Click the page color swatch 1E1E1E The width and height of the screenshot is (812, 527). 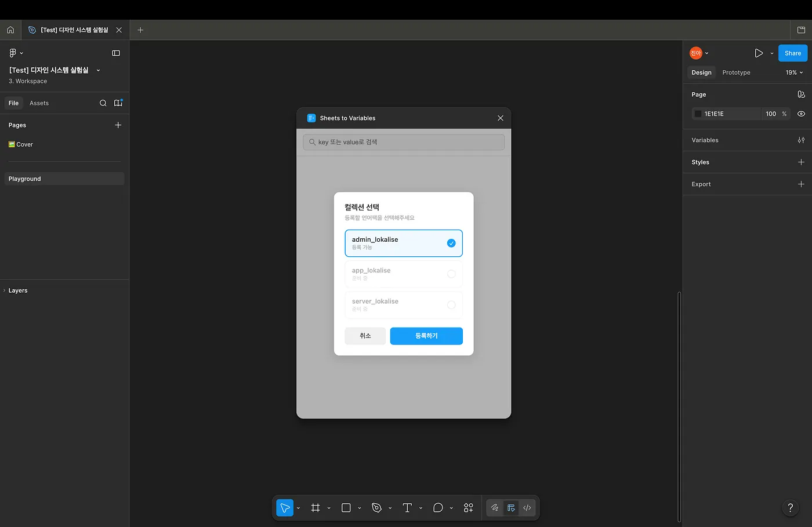point(698,114)
